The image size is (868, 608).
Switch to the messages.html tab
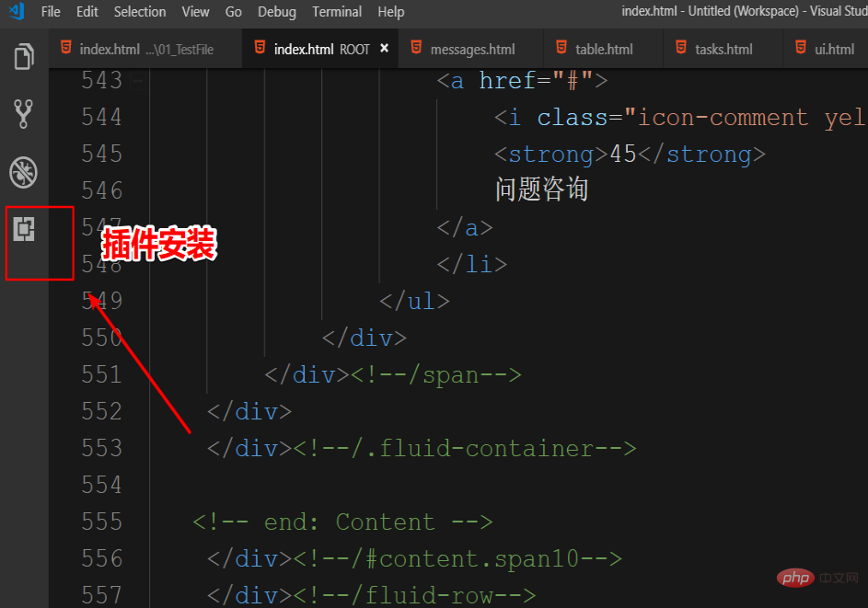coord(472,49)
